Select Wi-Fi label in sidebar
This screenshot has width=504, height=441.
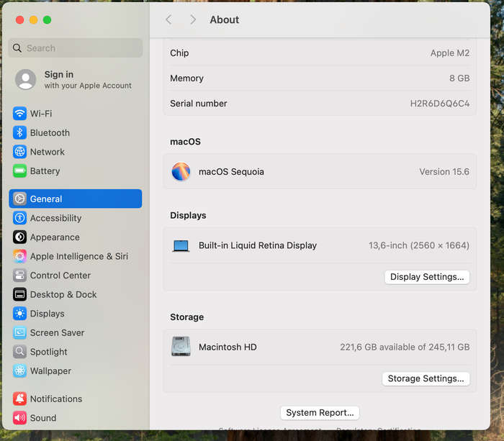pos(41,114)
